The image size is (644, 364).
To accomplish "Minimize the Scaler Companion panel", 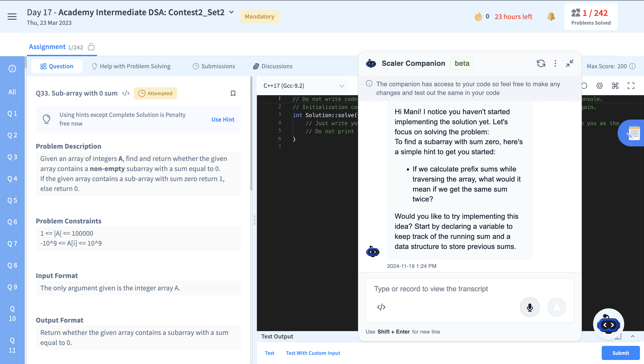I will [569, 63].
